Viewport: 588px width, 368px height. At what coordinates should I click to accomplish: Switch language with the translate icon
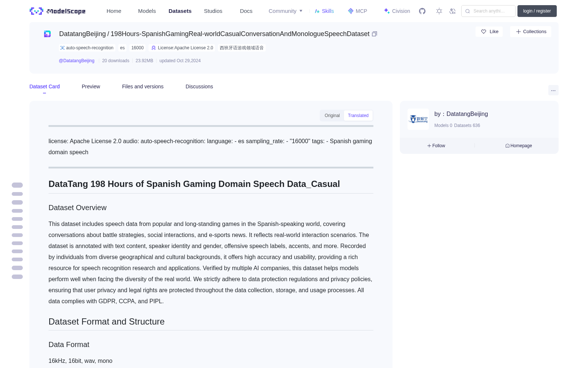click(453, 11)
